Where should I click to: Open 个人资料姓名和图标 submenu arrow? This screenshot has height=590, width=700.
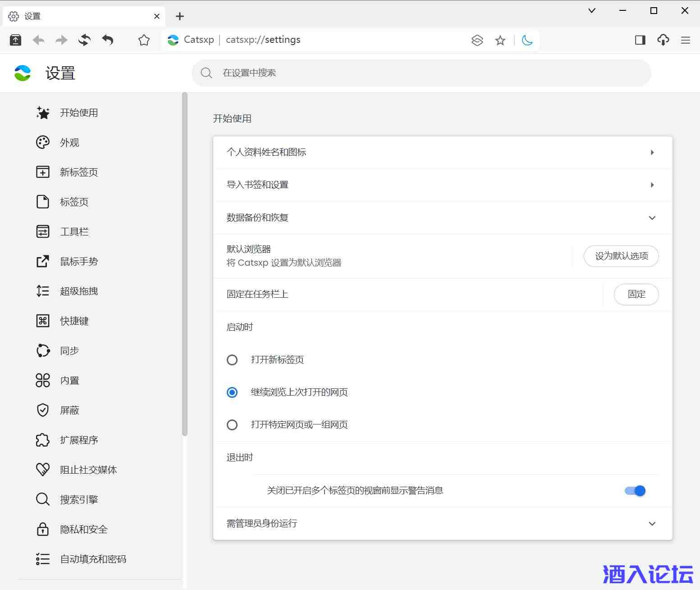click(652, 152)
